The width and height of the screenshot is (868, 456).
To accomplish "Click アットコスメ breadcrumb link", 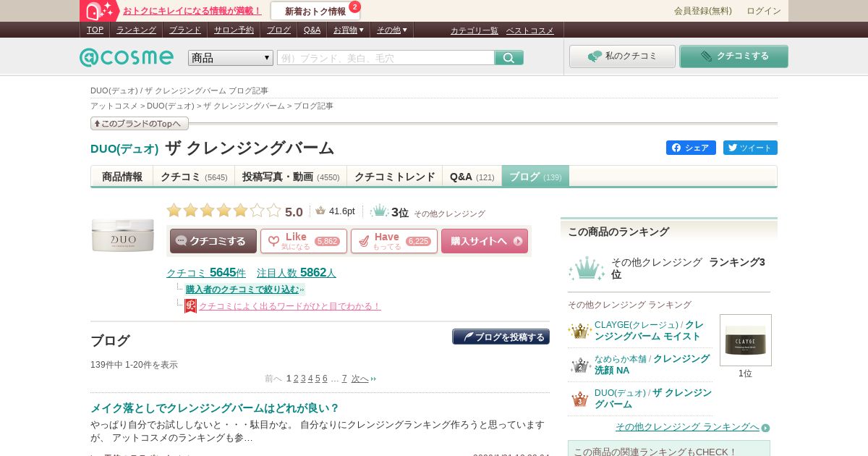I will [x=114, y=106].
